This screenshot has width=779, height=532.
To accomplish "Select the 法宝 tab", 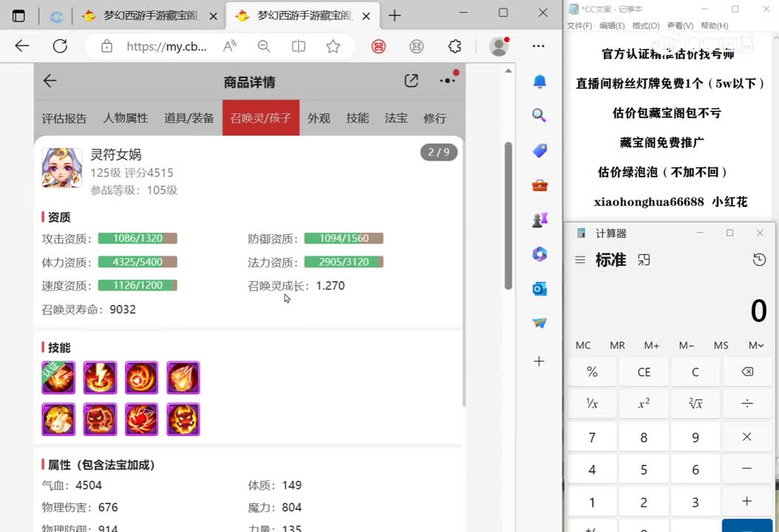I will coord(396,118).
